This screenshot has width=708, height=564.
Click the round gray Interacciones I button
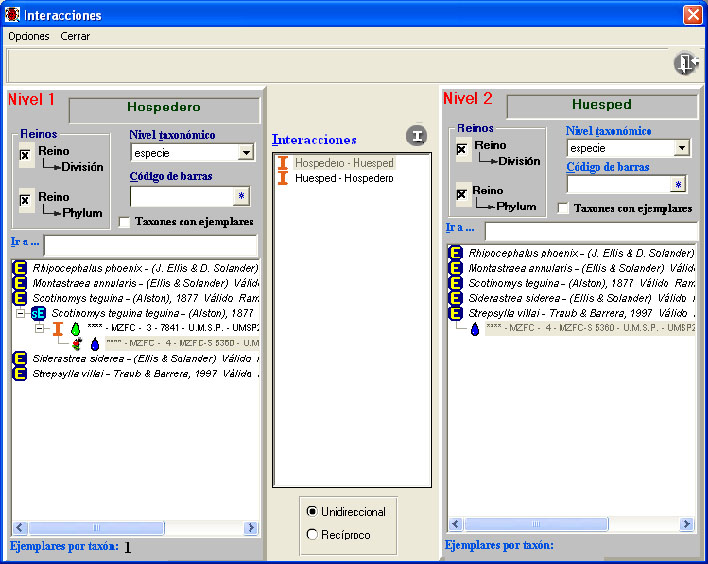416,135
